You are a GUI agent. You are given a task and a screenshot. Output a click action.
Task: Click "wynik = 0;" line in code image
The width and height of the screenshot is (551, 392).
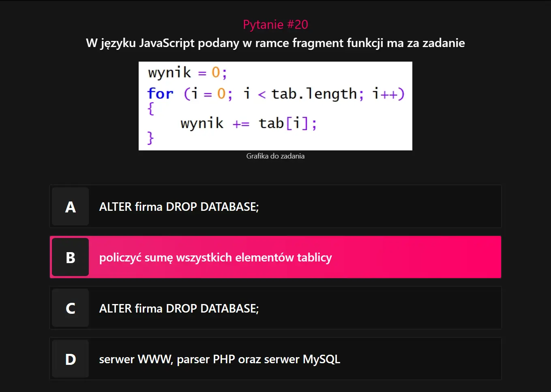point(187,73)
